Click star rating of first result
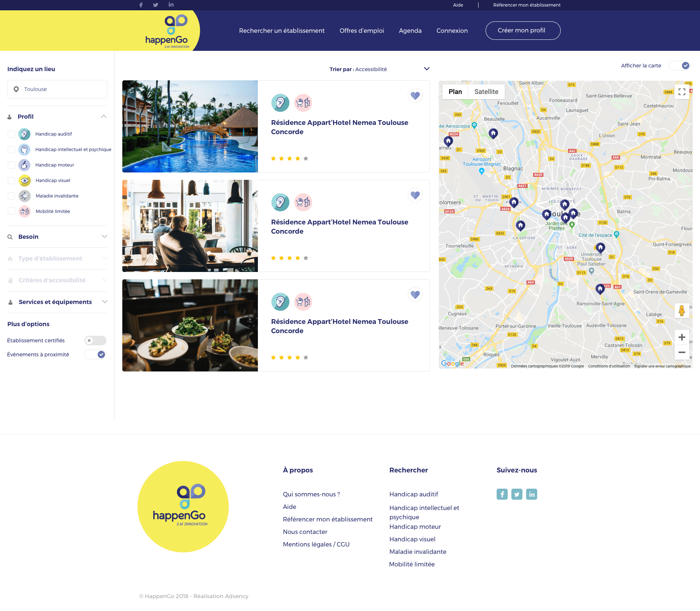This screenshot has width=700, height=611. coord(290,158)
